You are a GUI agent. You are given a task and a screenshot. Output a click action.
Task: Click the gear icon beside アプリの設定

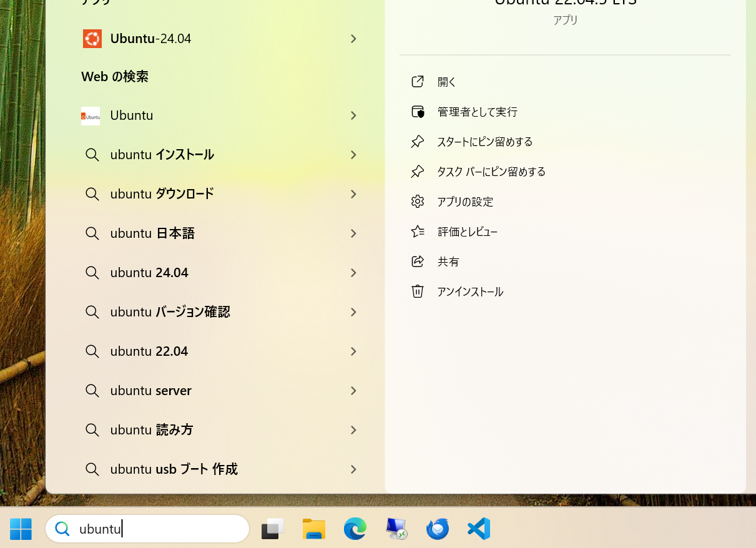pyautogui.click(x=418, y=201)
